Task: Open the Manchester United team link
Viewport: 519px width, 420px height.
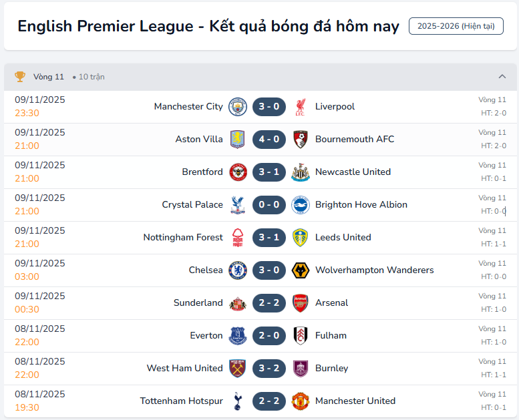Action: [355, 401]
